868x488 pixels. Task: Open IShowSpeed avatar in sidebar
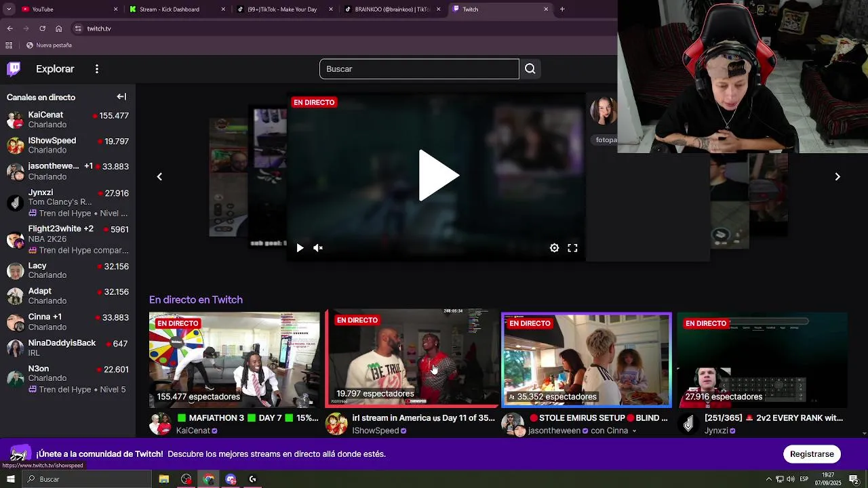tap(15, 145)
